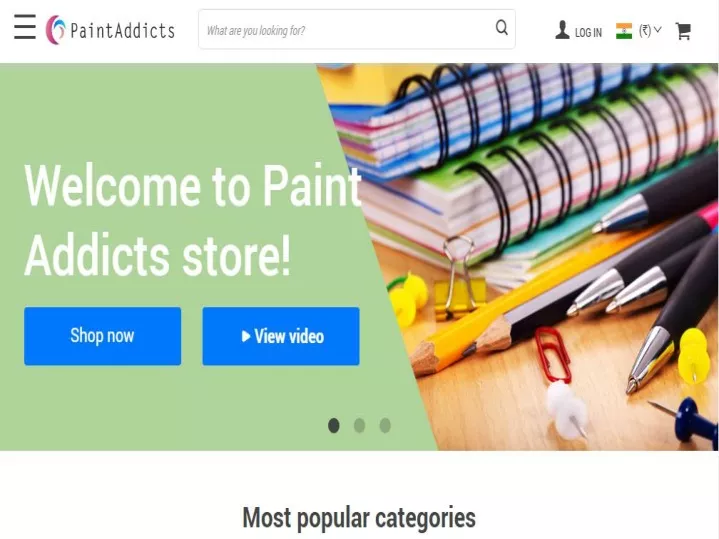
Task: Open the shopping cart
Action: 683,31
